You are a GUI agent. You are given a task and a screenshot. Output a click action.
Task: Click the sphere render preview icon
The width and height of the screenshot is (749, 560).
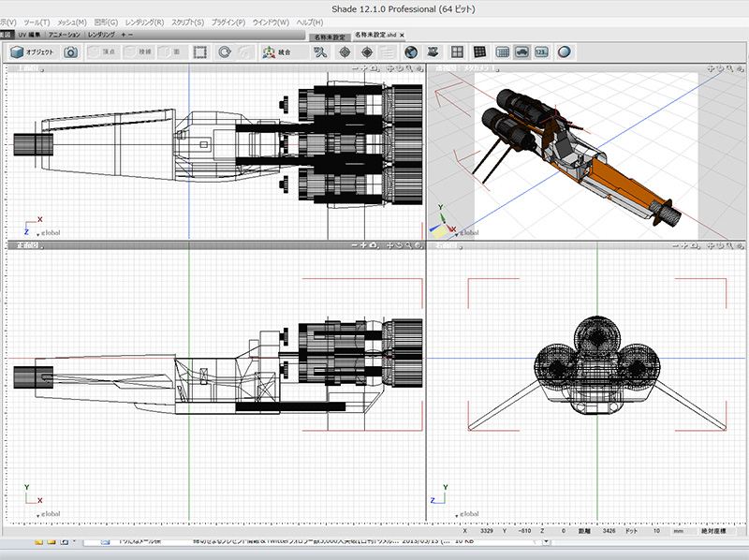pos(565,52)
